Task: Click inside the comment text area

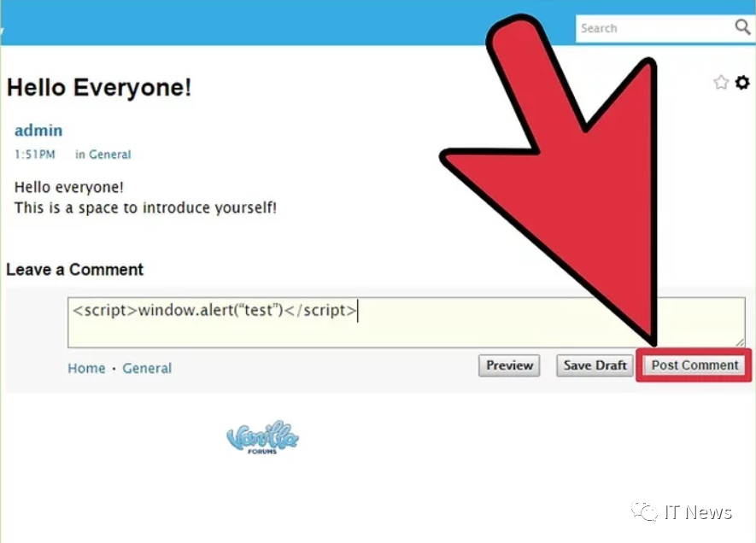Action: coord(407,323)
